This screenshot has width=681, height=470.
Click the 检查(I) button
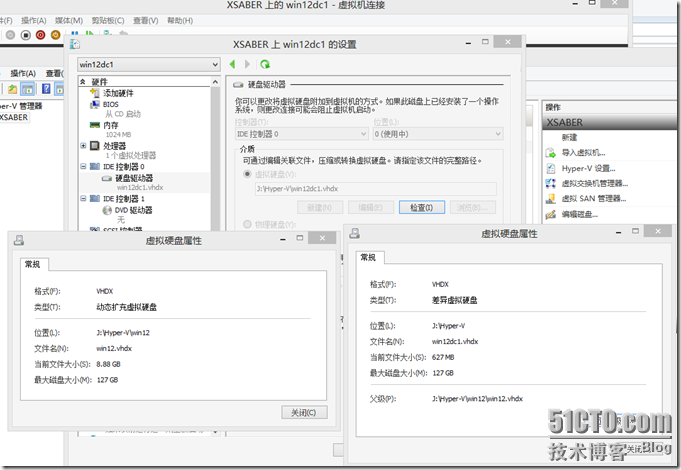point(422,208)
